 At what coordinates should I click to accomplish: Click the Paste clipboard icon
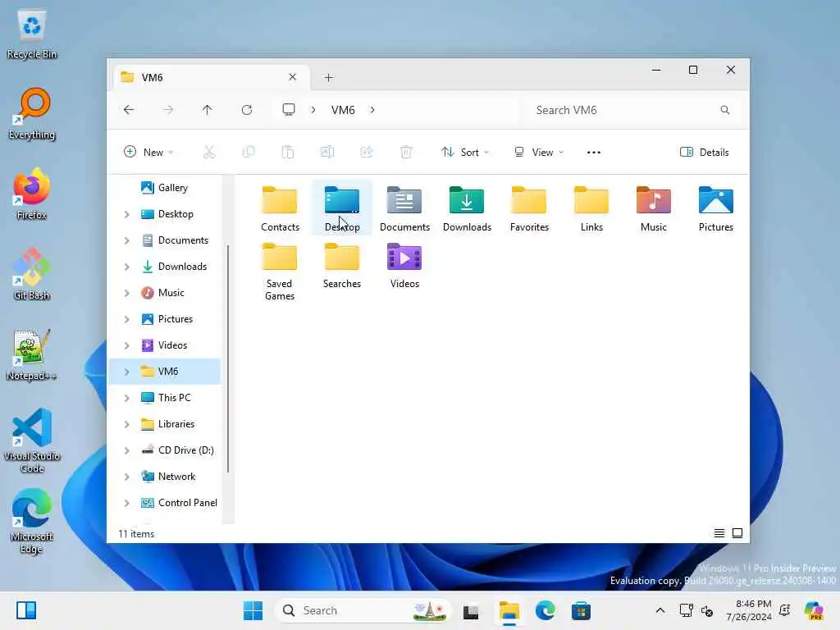point(288,152)
